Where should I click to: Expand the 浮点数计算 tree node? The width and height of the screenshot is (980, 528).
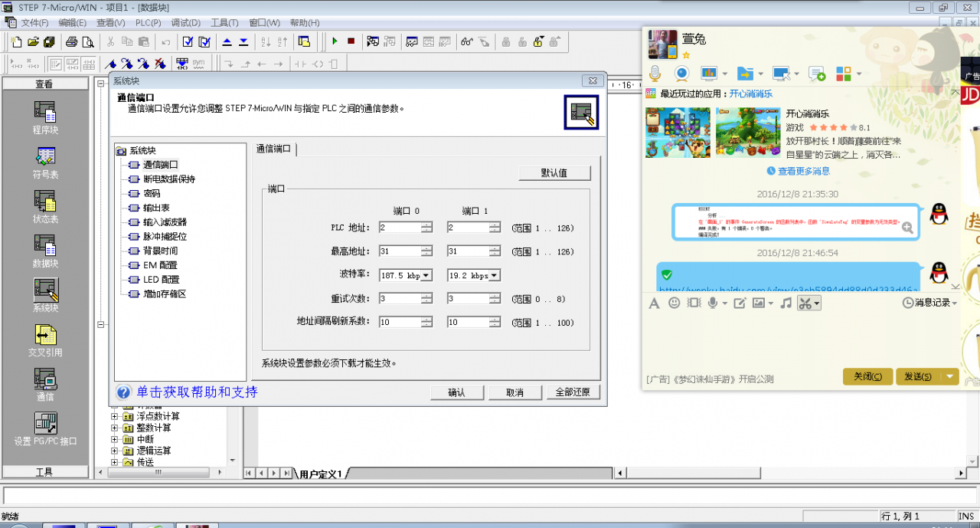pos(115,416)
